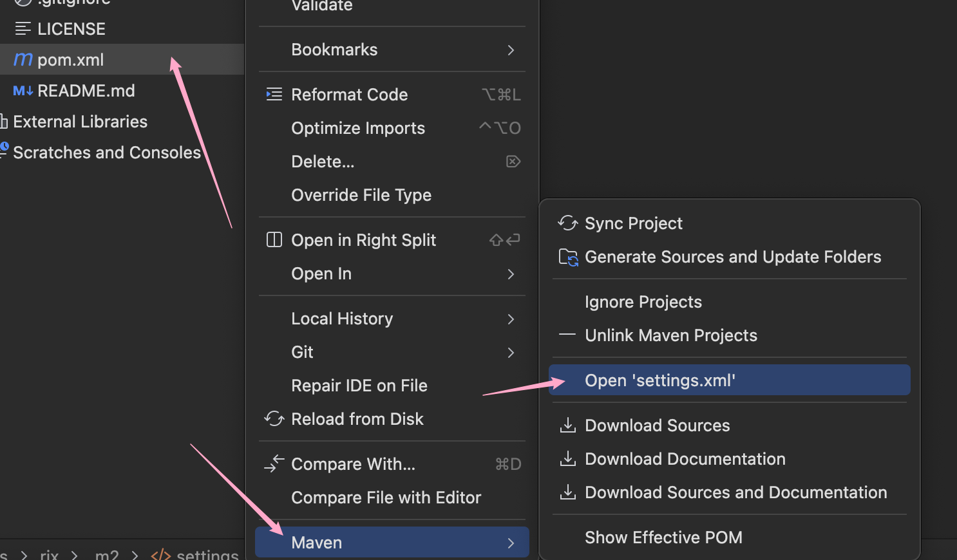Select LICENSE file in project tree

(122, 29)
